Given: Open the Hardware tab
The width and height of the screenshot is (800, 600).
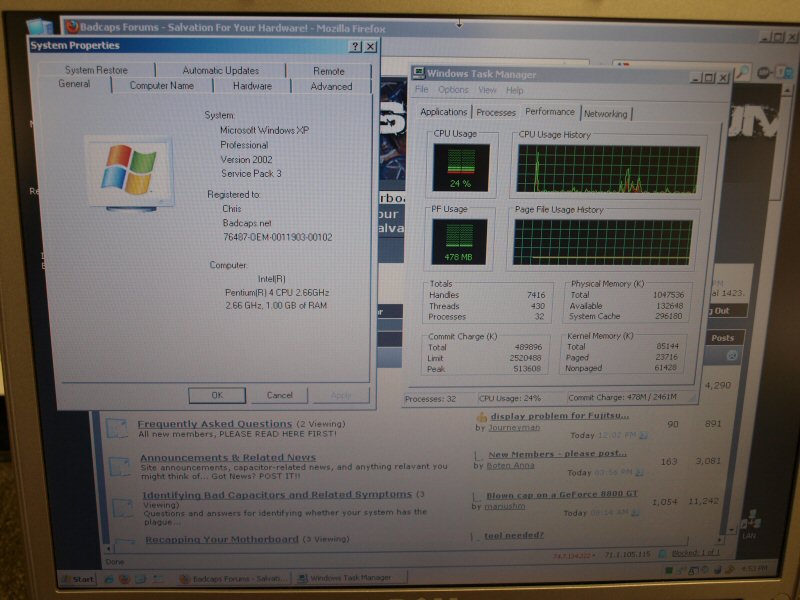Looking at the screenshot, I should click(x=252, y=86).
